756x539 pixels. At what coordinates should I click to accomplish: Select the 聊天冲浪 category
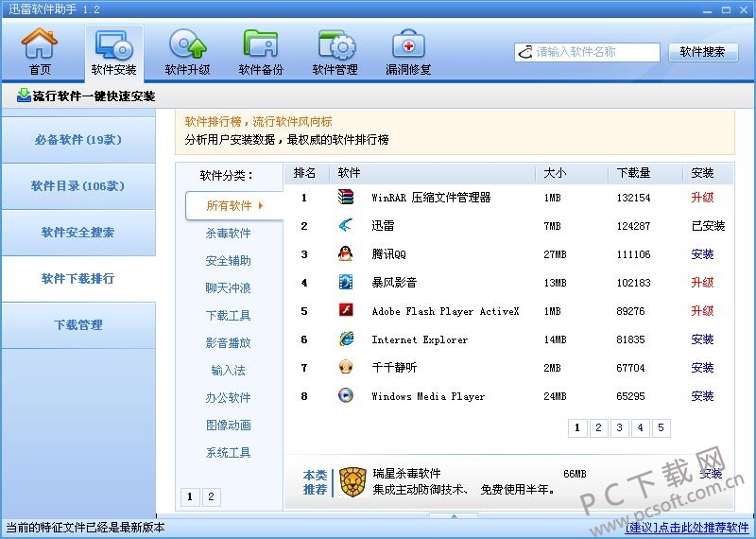(228, 288)
